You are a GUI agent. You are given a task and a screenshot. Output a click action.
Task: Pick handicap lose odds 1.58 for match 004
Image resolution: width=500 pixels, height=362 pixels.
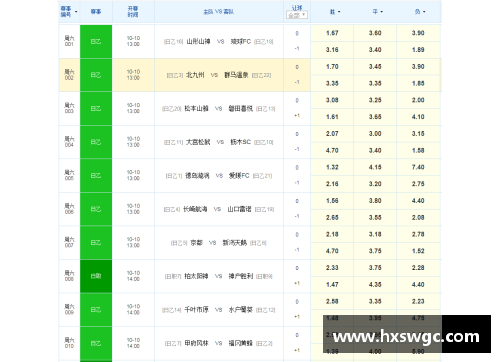click(x=418, y=150)
